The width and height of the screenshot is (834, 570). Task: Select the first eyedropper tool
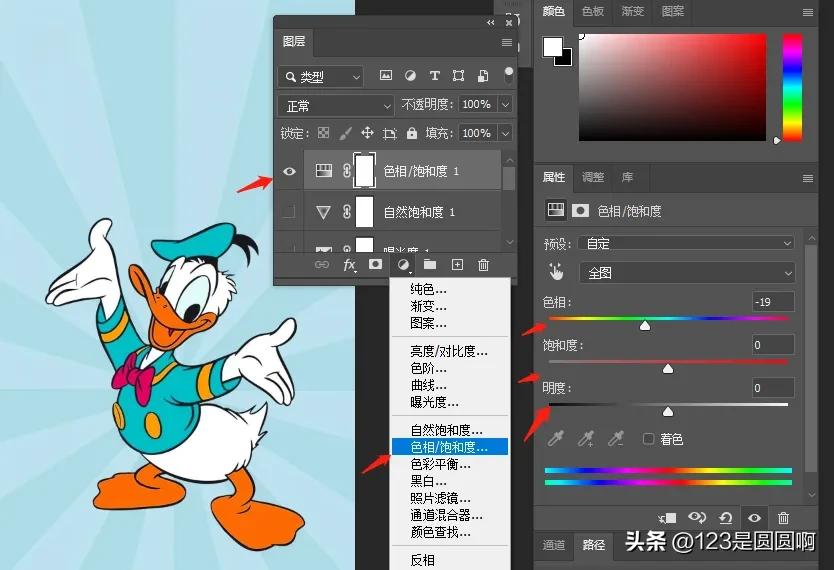coord(556,439)
